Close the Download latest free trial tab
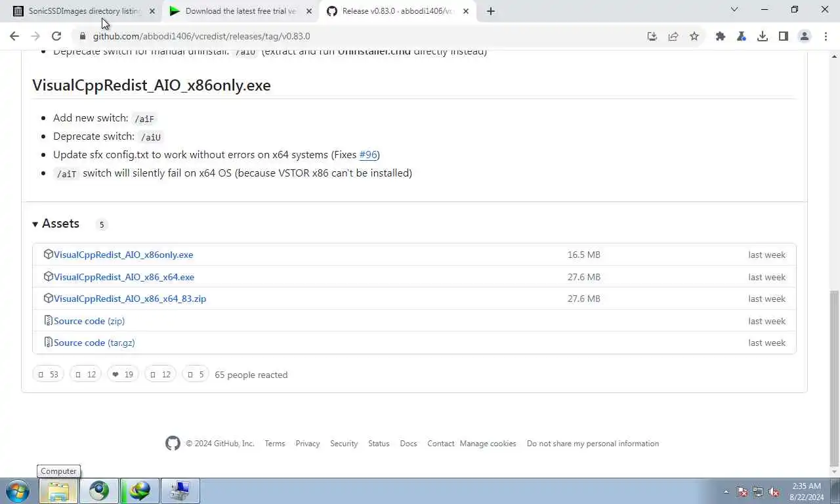This screenshot has height=504, width=840. pos(309,11)
